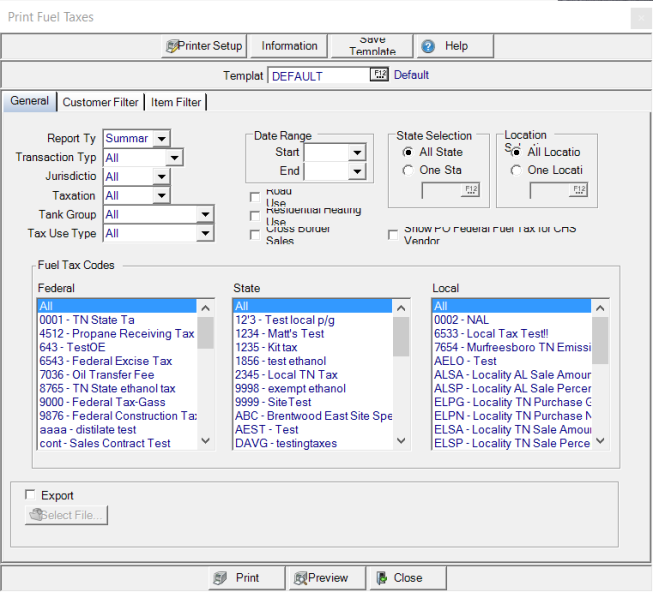Click the Printer Setup button
The width and height of the screenshot is (653, 592).
(204, 46)
